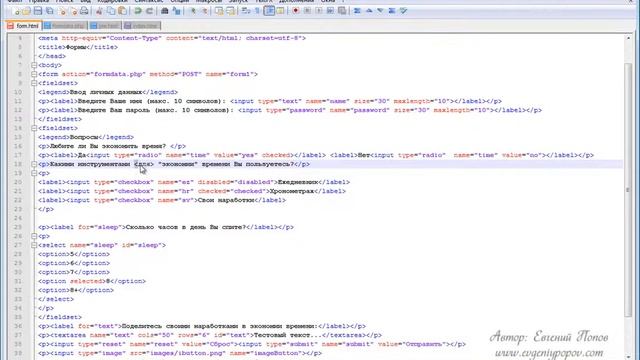Image resolution: width=640 pixels, height=360 pixels.
Task: Collapse the first fieldset fold on line 9
Action: [x=34, y=83]
